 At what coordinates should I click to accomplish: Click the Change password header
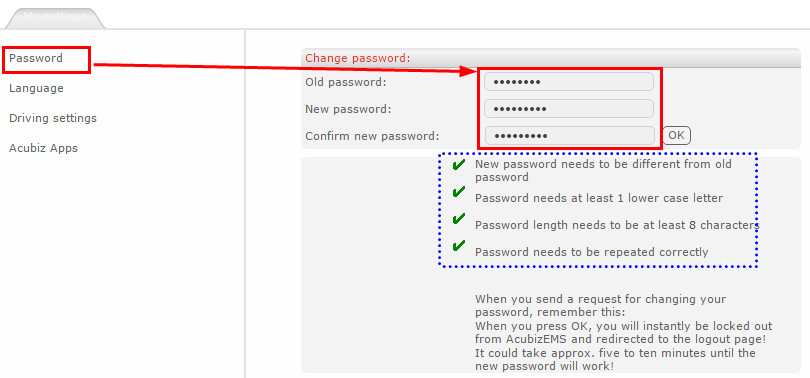pos(357,58)
